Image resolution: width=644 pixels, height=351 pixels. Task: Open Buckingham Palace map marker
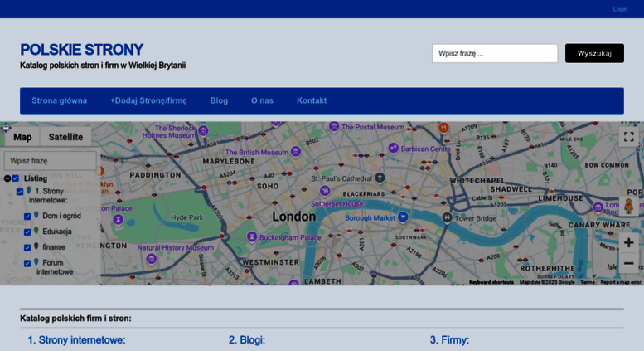pos(252,236)
